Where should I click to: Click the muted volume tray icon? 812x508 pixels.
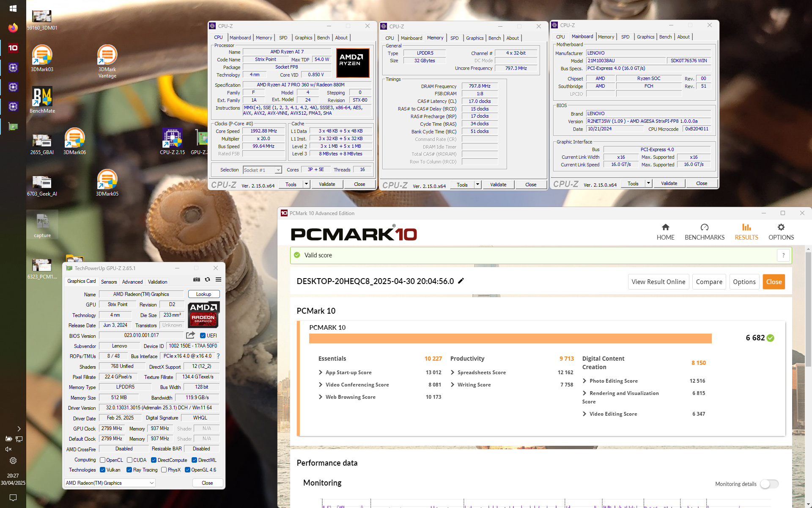8,449
